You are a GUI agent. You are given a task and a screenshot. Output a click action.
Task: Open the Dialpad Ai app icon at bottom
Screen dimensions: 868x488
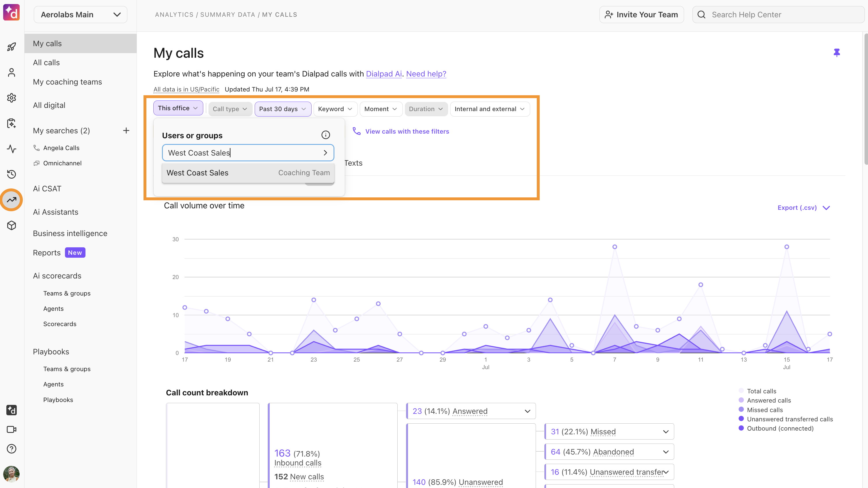[x=12, y=410]
